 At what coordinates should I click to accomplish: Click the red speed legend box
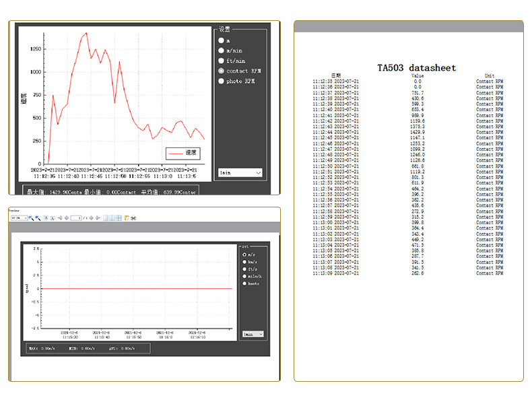click(x=183, y=154)
